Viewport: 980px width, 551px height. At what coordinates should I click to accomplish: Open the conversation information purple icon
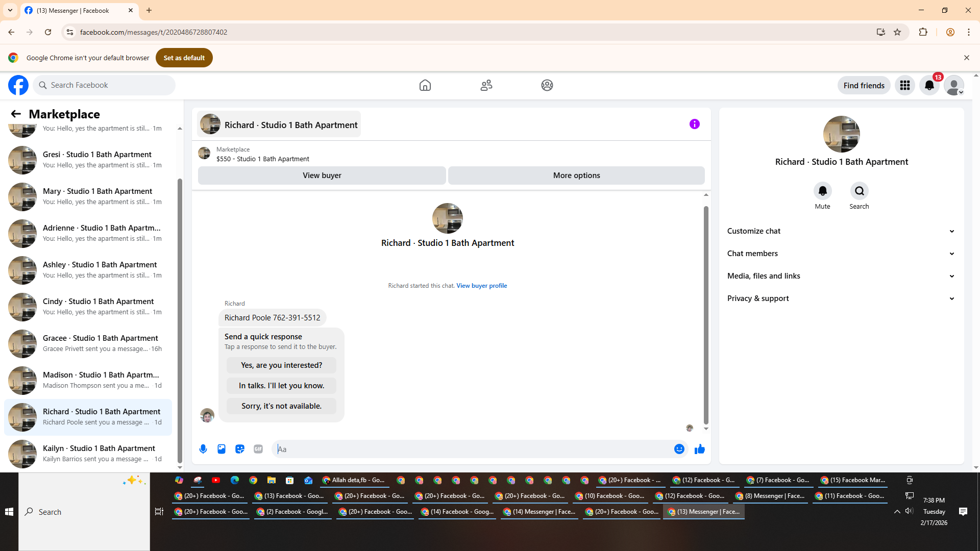pyautogui.click(x=694, y=124)
